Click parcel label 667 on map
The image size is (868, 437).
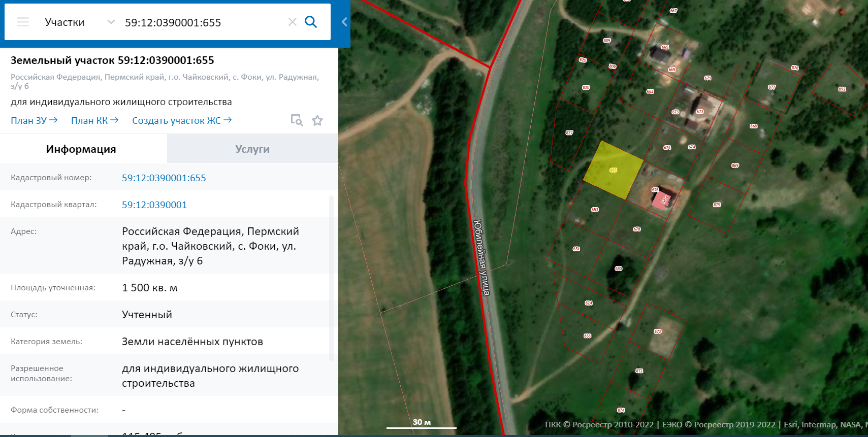(673, 11)
